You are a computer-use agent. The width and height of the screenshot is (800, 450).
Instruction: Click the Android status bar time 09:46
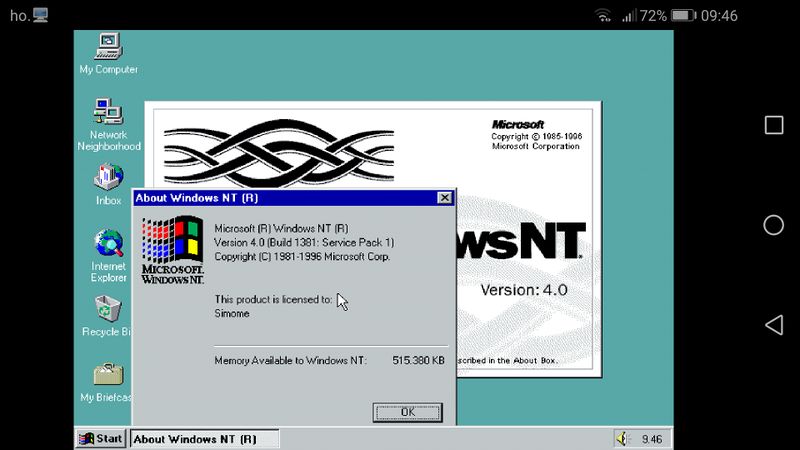tap(719, 16)
